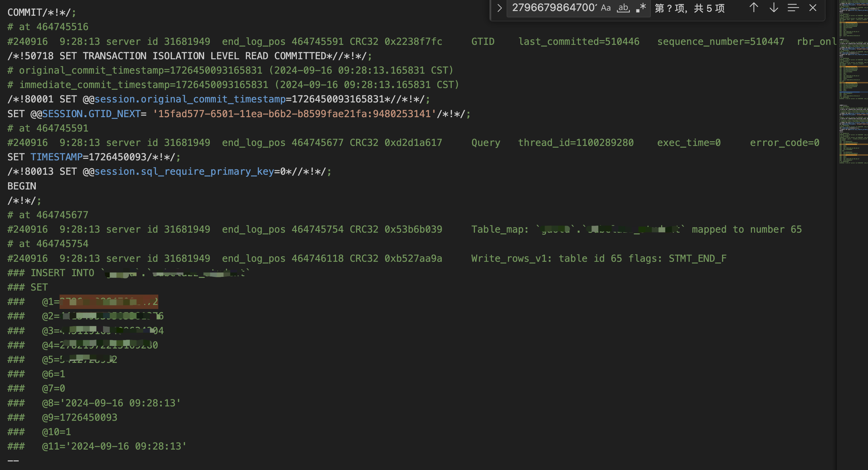Enable regular expression (.*) search
Image resolution: width=868 pixels, height=470 pixels.
[641, 8]
